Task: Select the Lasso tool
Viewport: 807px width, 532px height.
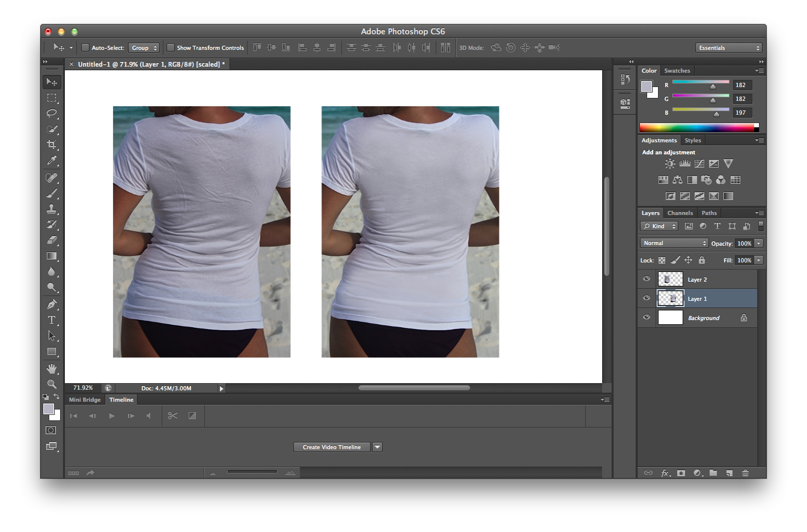Action: tap(52, 113)
